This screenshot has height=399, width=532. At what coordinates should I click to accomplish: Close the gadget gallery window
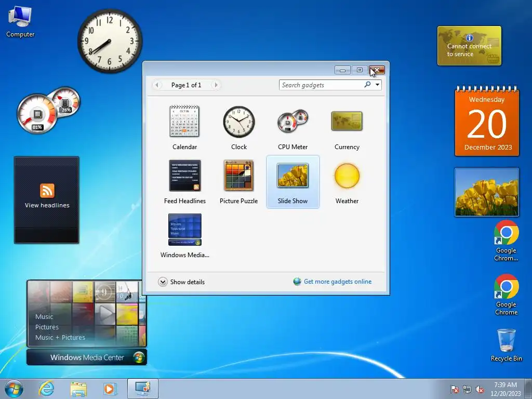(x=377, y=70)
